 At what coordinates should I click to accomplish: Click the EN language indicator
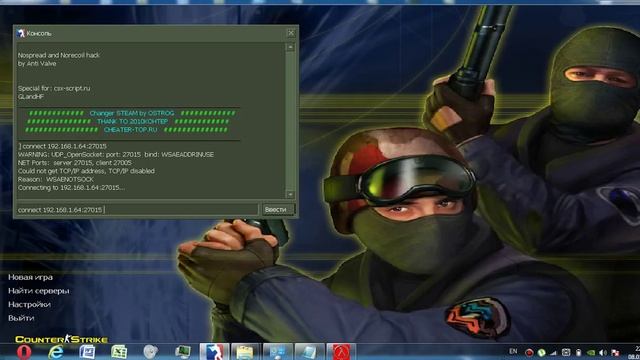513,351
